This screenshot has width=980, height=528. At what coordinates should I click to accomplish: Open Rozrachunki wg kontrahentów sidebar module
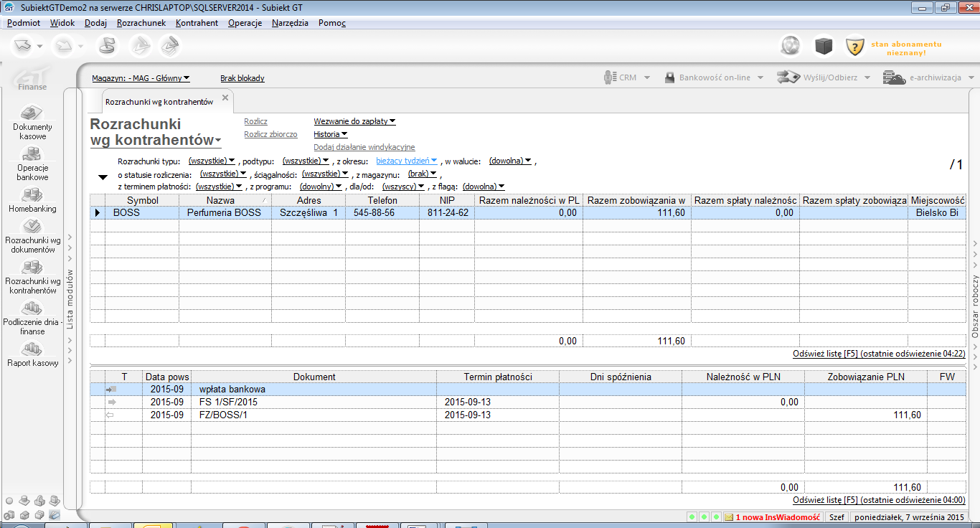pos(32,277)
